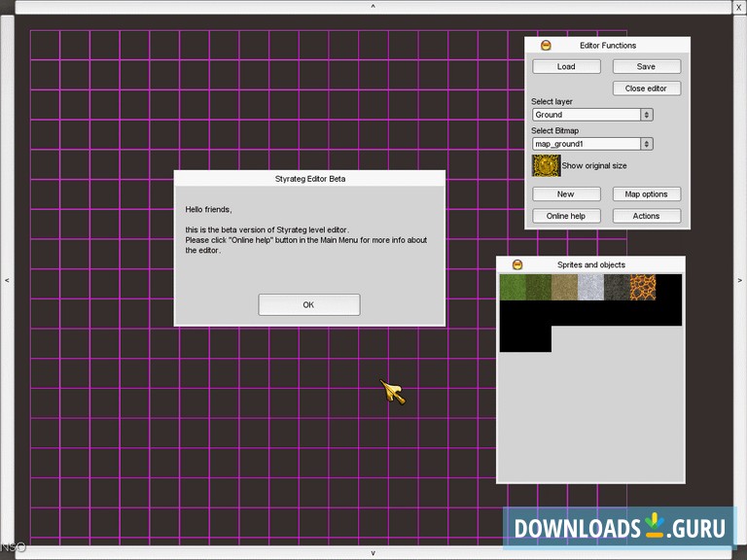
Task: Select the sandy brown ground tile
Action: [x=564, y=287]
